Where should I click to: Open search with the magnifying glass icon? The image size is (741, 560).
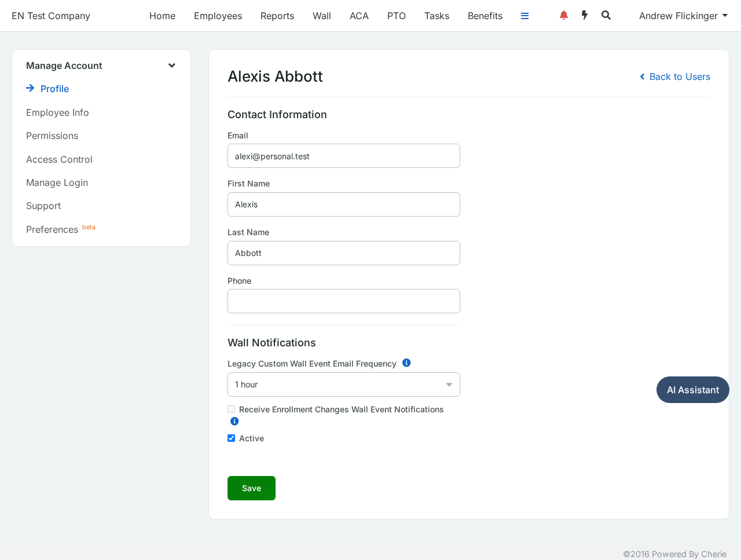coord(606,15)
